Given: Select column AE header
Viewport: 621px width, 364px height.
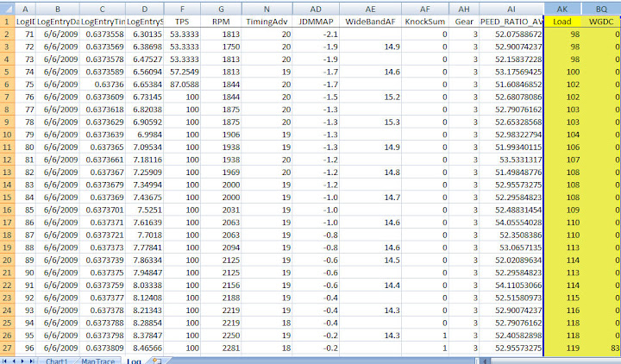Looking at the screenshot, I should (370, 9).
